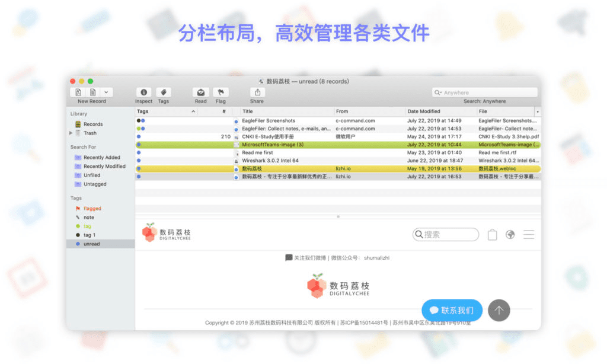Viewport: 607px width, 364px height.
Task: Open the Recently Added smart folder
Action: (x=102, y=157)
